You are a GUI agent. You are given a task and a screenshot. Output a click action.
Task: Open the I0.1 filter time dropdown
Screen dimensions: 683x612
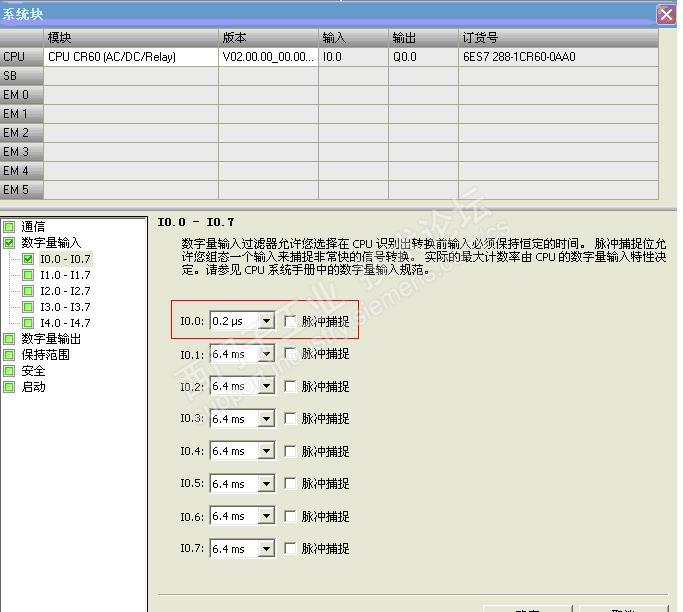[266, 354]
